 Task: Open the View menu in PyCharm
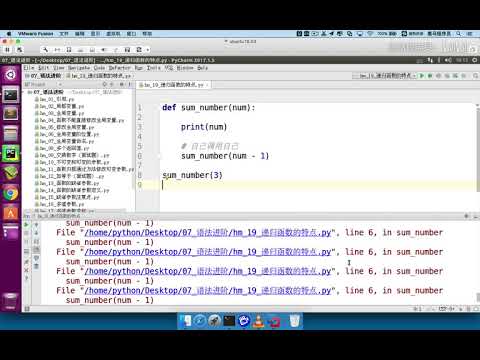click(59, 68)
